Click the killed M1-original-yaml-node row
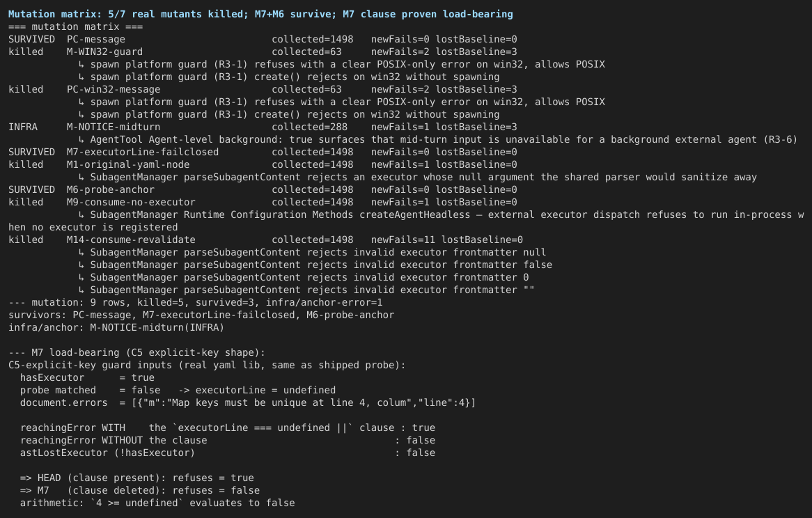This screenshot has height=518, width=812. click(263, 164)
